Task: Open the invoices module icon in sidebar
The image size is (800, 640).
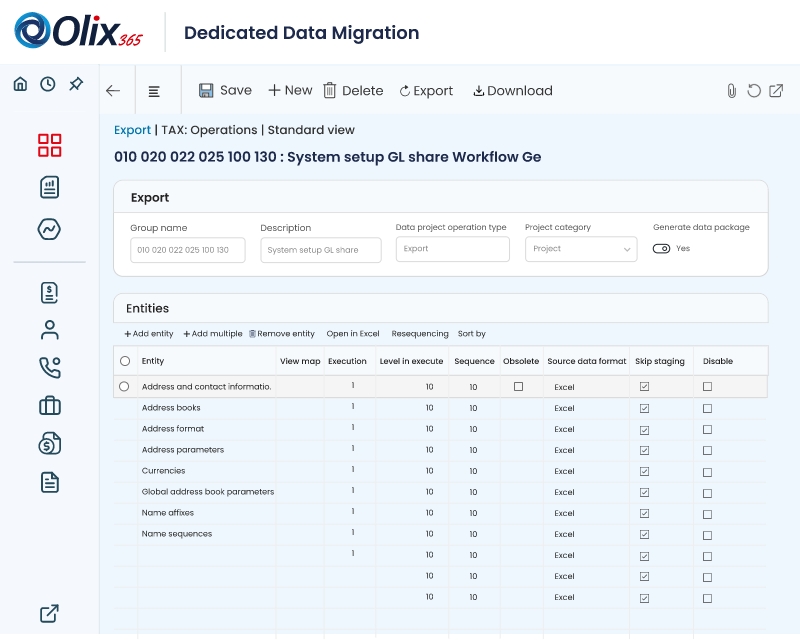Action: point(48,292)
